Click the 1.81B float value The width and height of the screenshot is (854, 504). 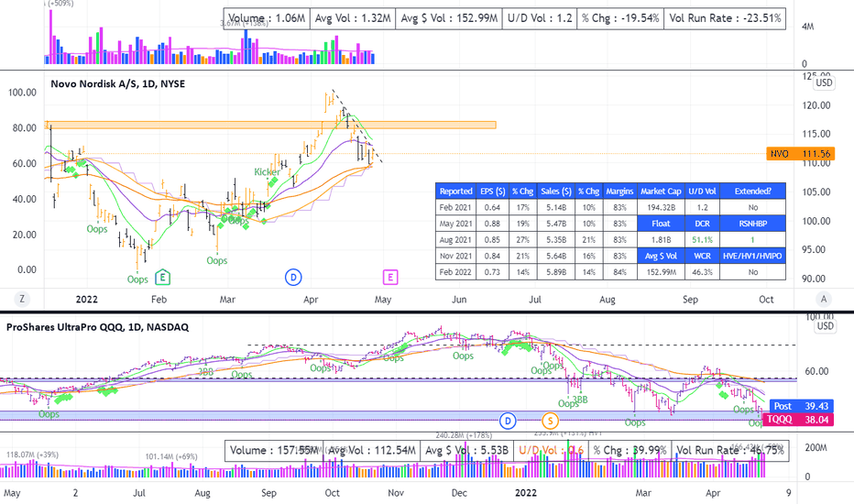coord(661,240)
